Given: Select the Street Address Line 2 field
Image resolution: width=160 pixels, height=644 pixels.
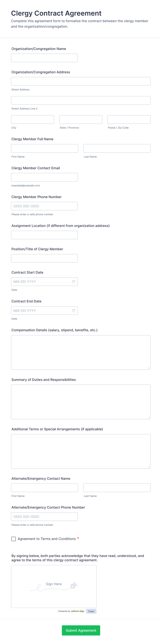Looking at the screenshot, I should tap(81, 100).
